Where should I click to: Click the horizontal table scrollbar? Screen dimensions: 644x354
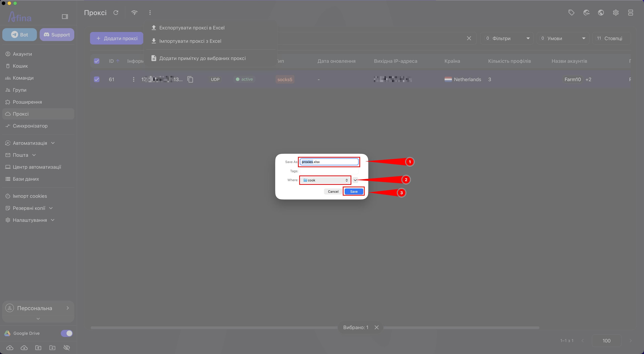click(x=315, y=328)
